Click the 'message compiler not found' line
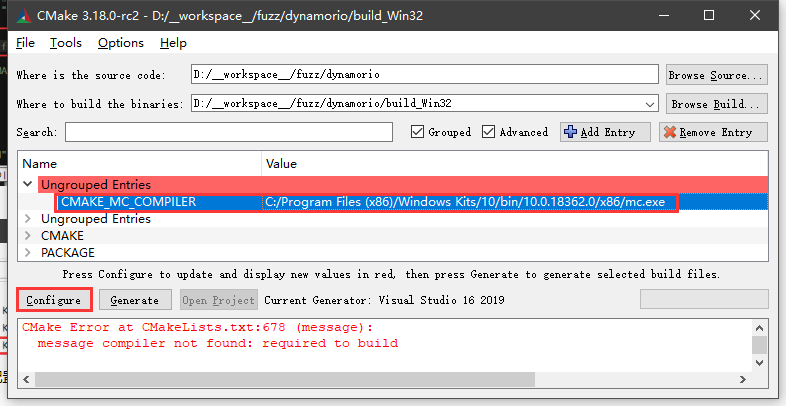786x406 pixels. (x=218, y=343)
